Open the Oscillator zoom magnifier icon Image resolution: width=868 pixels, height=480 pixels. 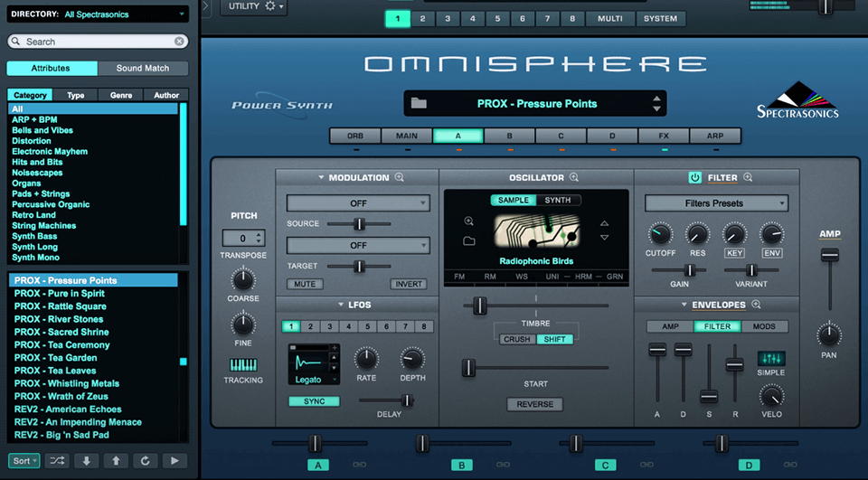point(574,177)
